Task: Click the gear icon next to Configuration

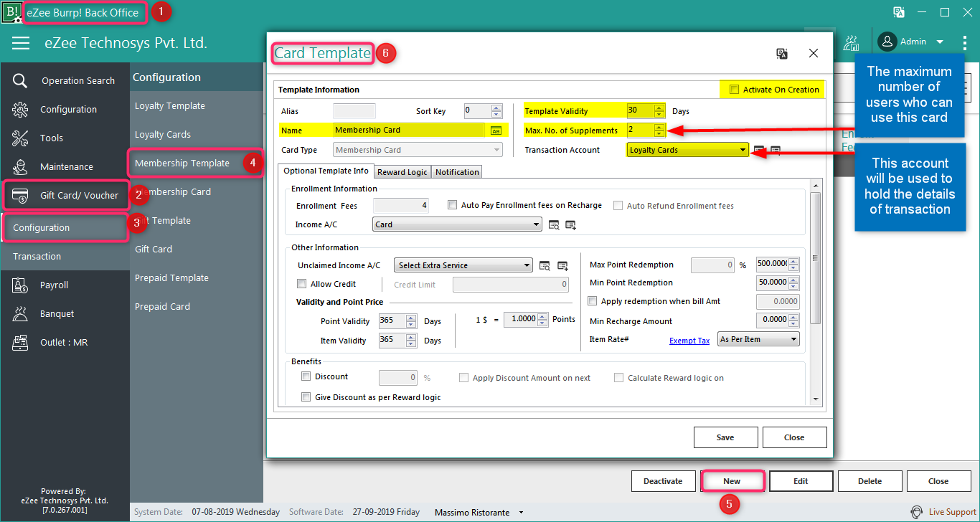Action: point(20,109)
